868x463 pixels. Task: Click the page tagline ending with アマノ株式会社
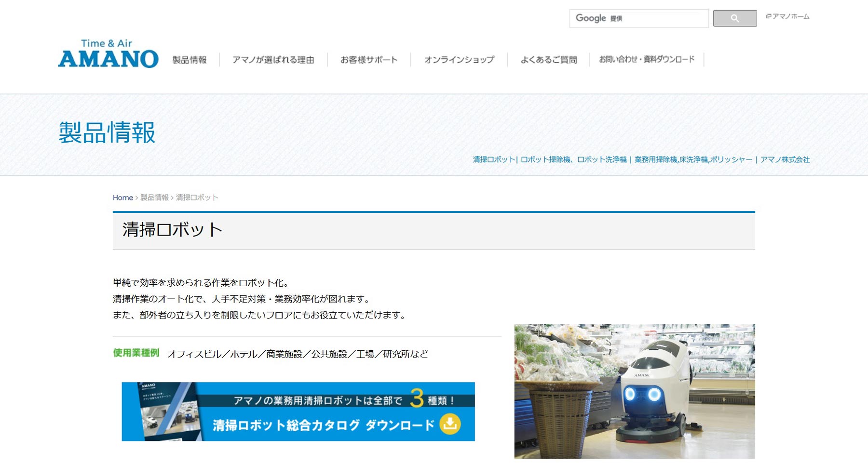(x=641, y=159)
